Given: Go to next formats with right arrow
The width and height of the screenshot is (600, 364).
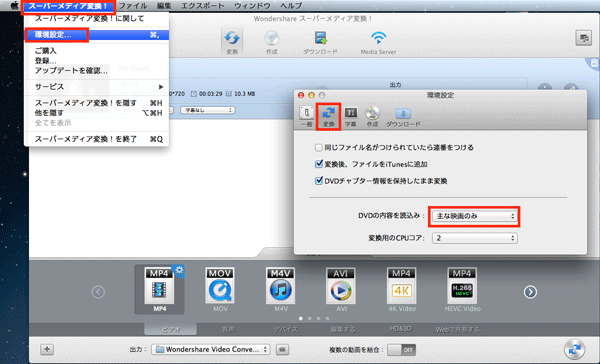Looking at the screenshot, I should tap(530, 292).
